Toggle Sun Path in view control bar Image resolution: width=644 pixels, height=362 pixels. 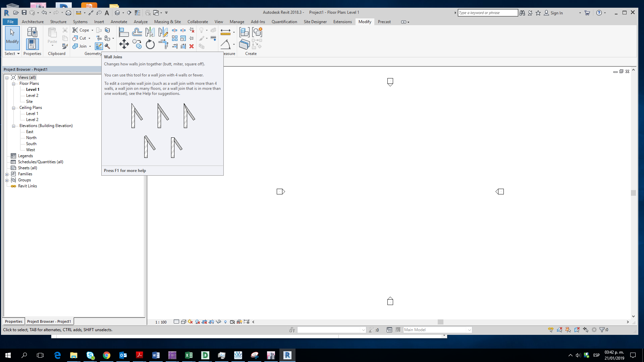pos(190,322)
